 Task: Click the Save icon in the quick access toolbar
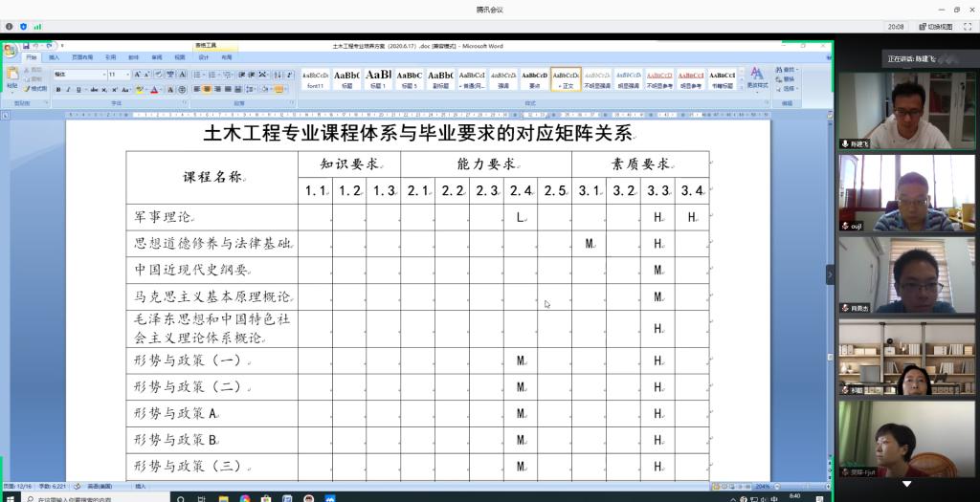point(26,46)
